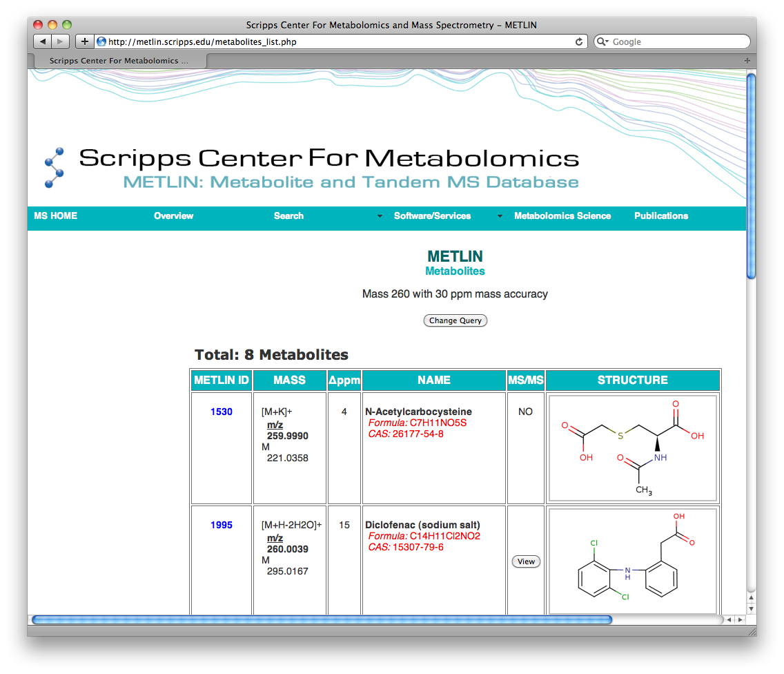Select the Scripps Center For Metabolomics tab
Screen dimensions: 784x674
click(x=120, y=61)
